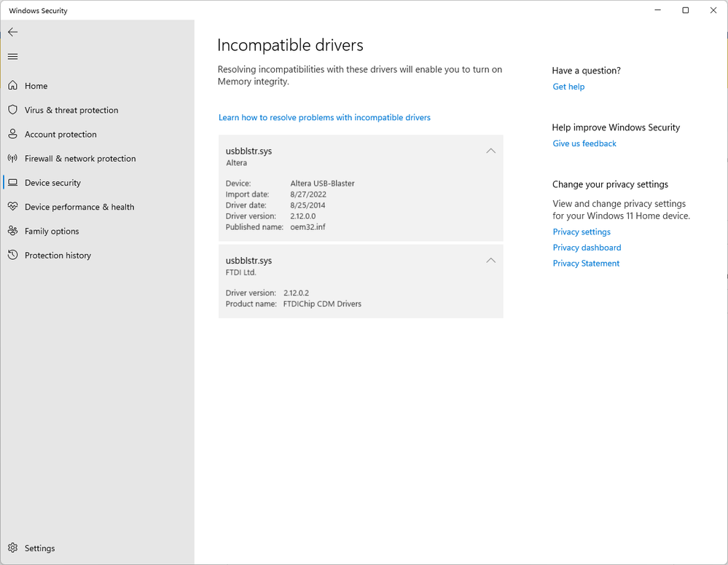Click the back arrow icon
The width and height of the screenshot is (728, 565).
pos(12,32)
